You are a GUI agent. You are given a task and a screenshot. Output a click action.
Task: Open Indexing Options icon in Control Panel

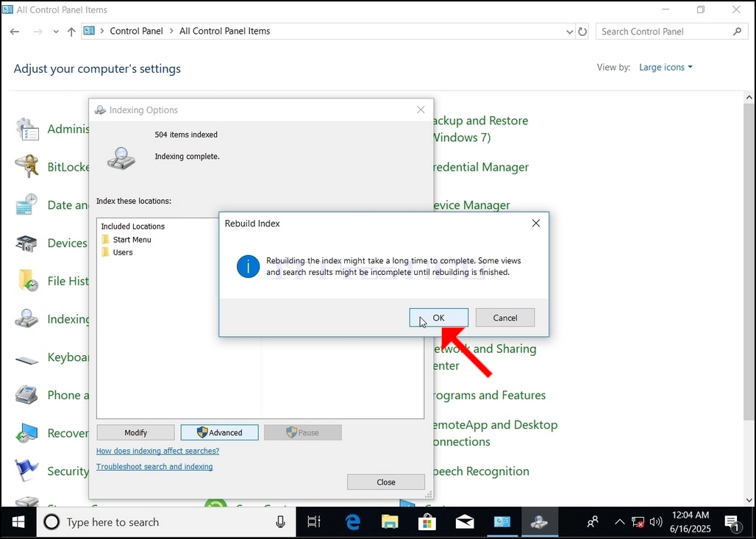tap(27, 318)
